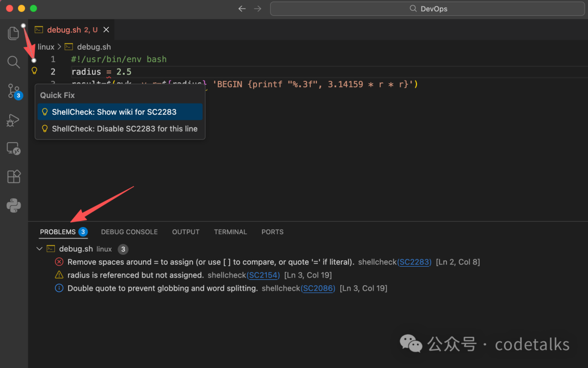Click the lightbulb icon beside line 2
Screen dimensions: 588x368
click(x=34, y=71)
